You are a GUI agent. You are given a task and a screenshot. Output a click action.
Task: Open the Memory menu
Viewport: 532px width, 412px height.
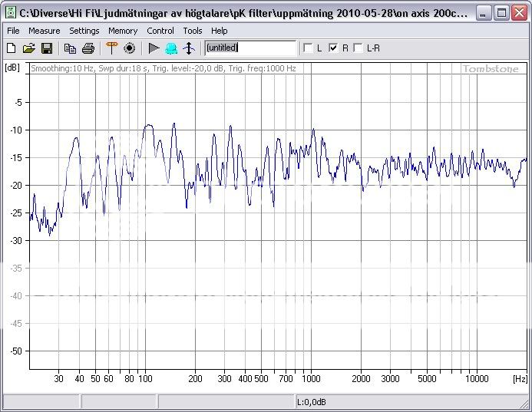pyautogui.click(x=123, y=31)
